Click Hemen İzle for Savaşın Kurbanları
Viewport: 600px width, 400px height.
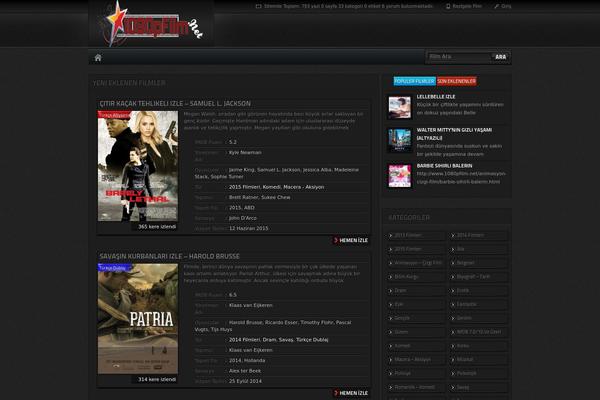pyautogui.click(x=351, y=393)
